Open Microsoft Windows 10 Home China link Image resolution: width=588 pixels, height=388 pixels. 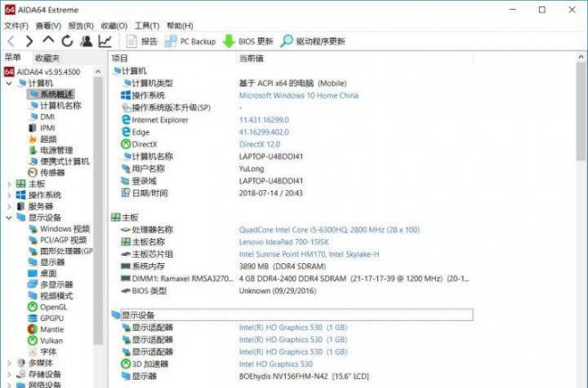(299, 96)
